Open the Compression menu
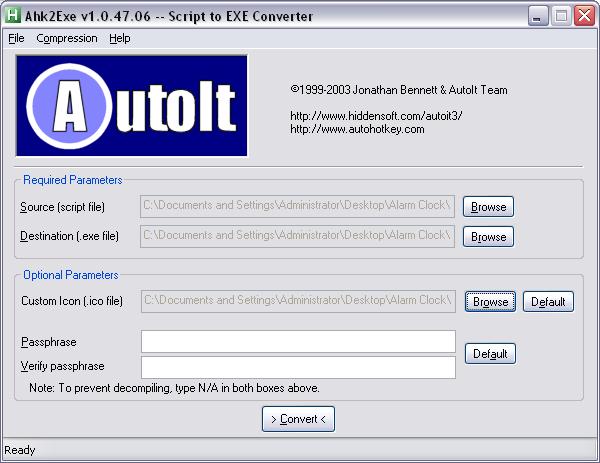Viewport: 600px width, 463px height. [67, 38]
